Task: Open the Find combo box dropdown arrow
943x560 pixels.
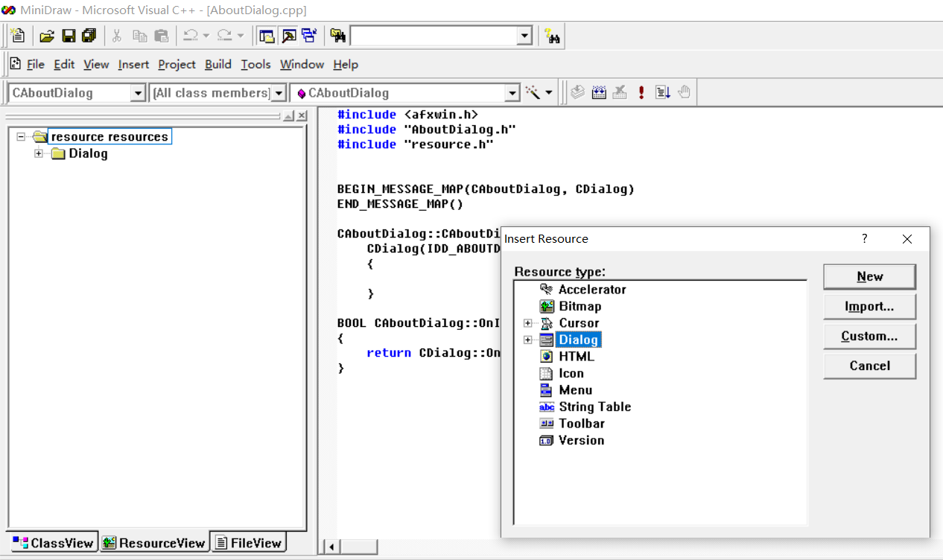Action: click(524, 36)
